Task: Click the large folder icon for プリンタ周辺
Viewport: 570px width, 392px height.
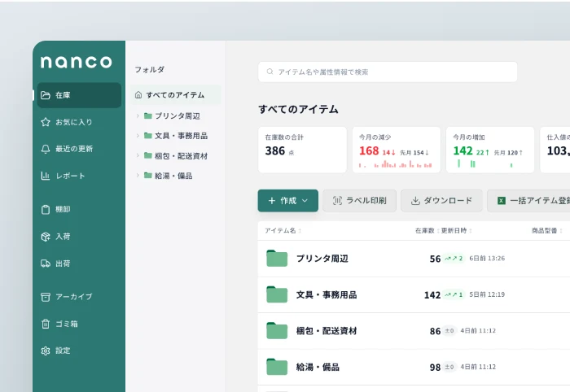Action: [277, 259]
